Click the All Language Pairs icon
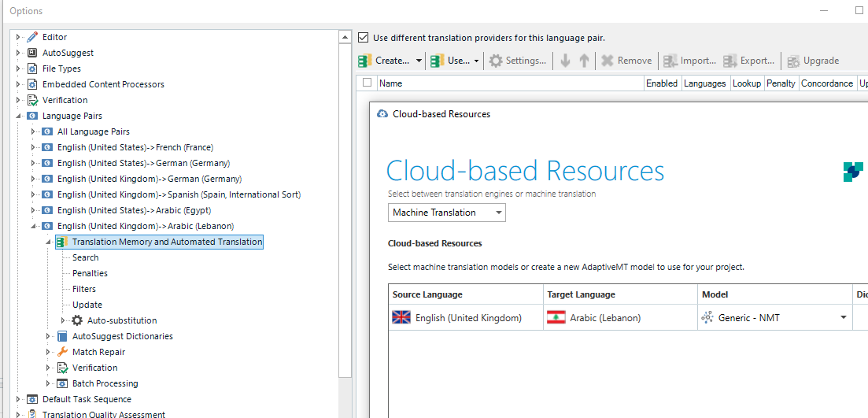The image size is (868, 418). 47,131
